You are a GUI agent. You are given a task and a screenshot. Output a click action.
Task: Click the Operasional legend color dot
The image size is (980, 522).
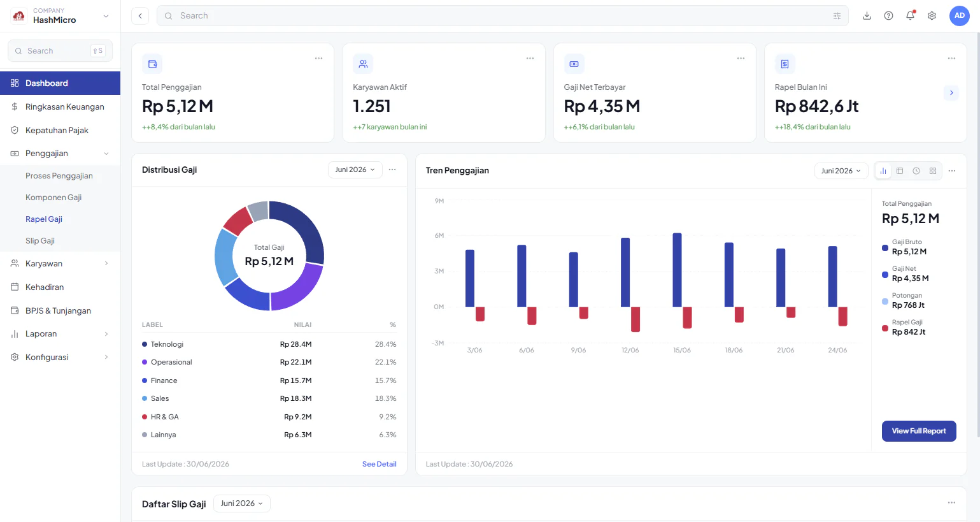point(145,362)
